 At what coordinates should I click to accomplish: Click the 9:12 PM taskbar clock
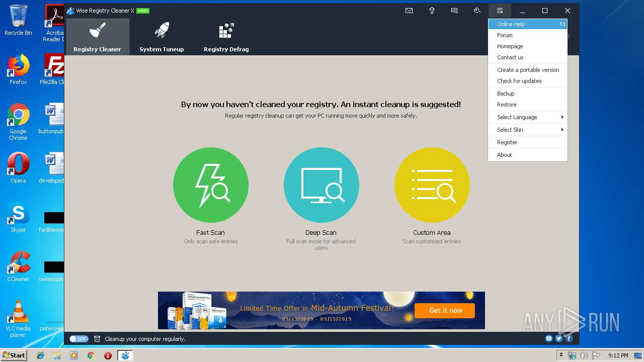(x=618, y=355)
